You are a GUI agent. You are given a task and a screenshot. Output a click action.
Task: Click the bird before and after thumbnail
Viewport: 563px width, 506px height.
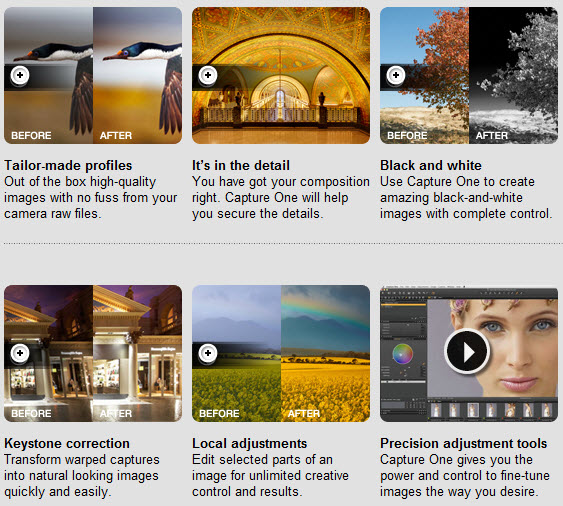(93, 75)
